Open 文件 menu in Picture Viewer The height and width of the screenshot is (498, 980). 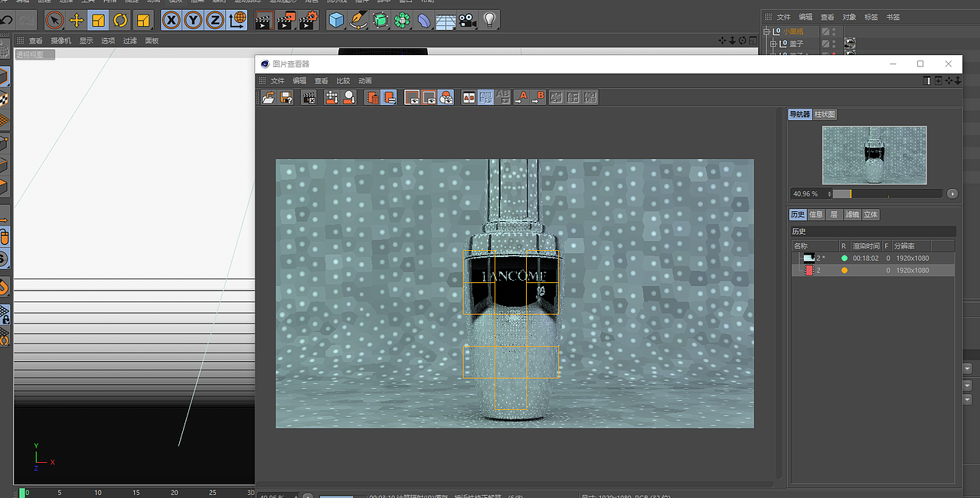click(x=277, y=80)
